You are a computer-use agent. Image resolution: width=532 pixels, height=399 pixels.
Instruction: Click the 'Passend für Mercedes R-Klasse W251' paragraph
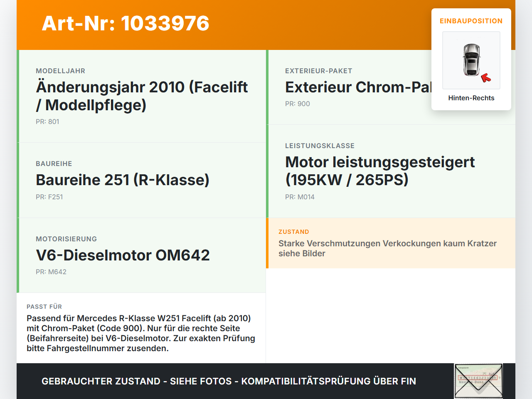(x=141, y=333)
